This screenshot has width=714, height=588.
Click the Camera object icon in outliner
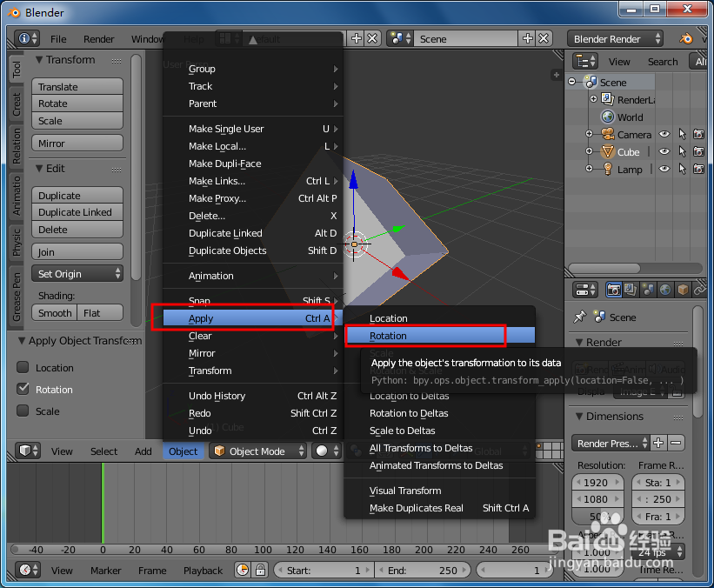[x=607, y=134]
